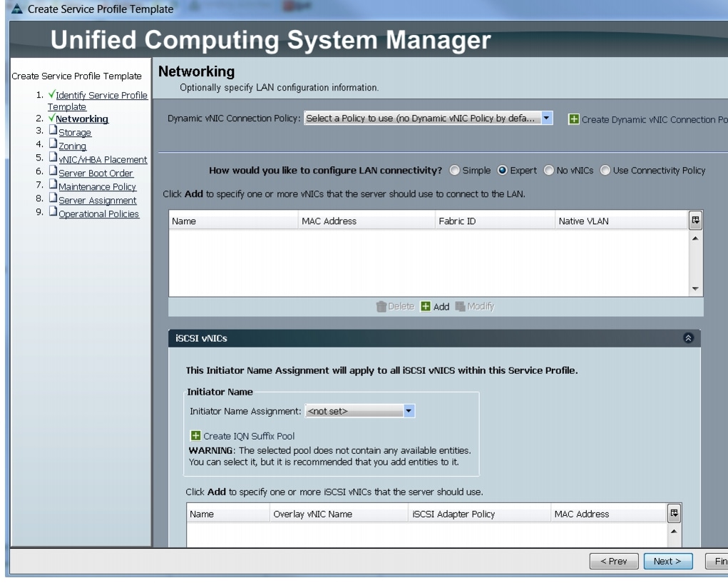Click the green plus beside Create Dynamic vNIC Connection Policy
Viewport: 728px width, 583px height.
tap(574, 119)
